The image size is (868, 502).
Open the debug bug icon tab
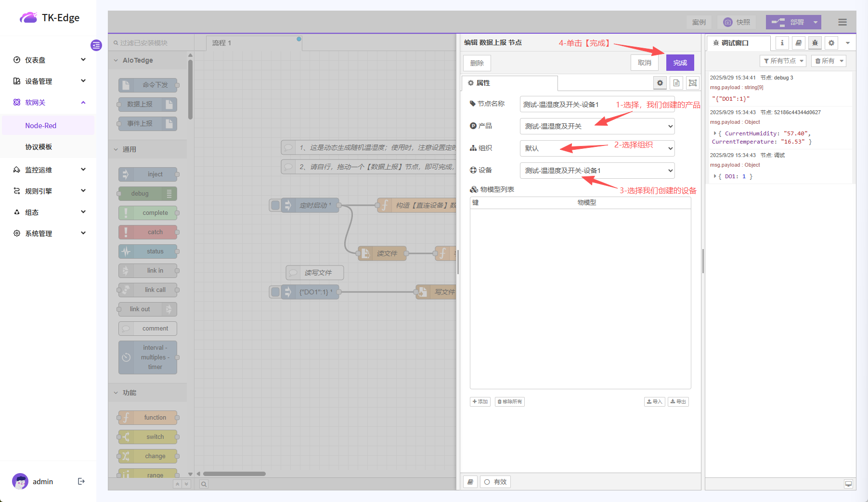(815, 43)
